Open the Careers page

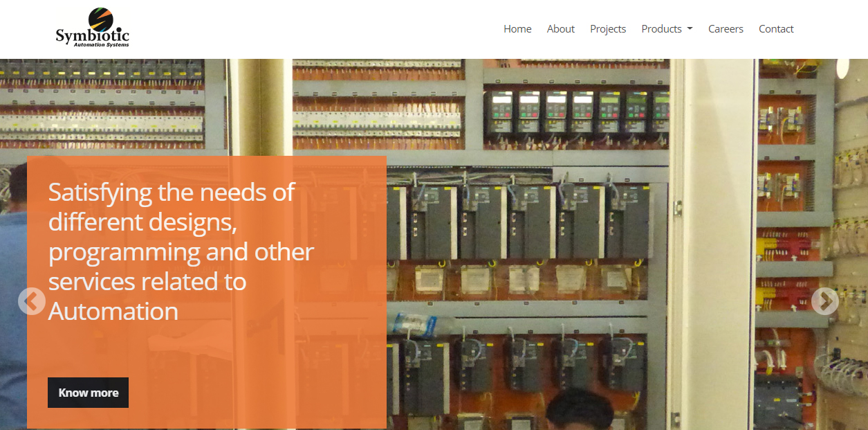tap(726, 29)
